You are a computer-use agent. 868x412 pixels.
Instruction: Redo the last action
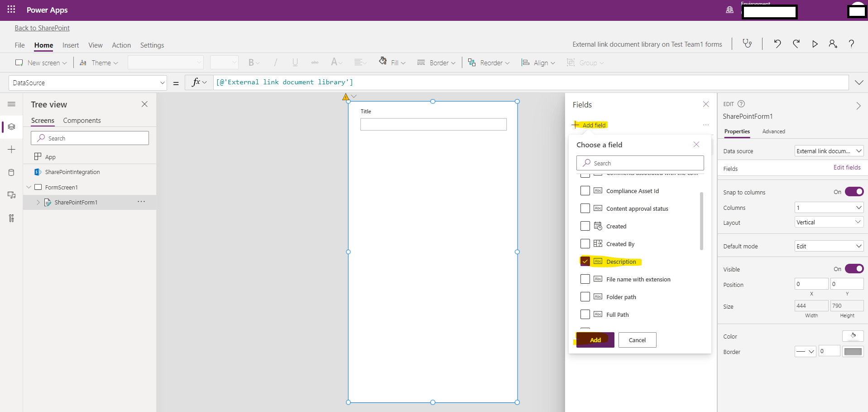pyautogui.click(x=796, y=44)
